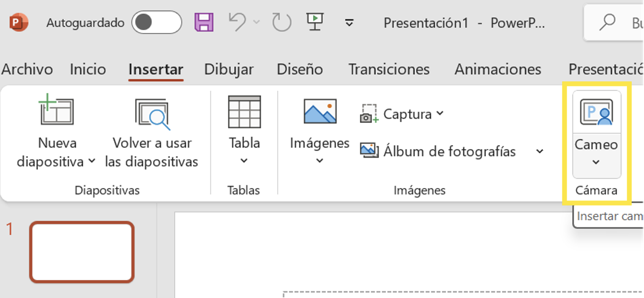The height and width of the screenshot is (298, 644).
Task: Click the Undo arrow icon
Action: click(238, 22)
